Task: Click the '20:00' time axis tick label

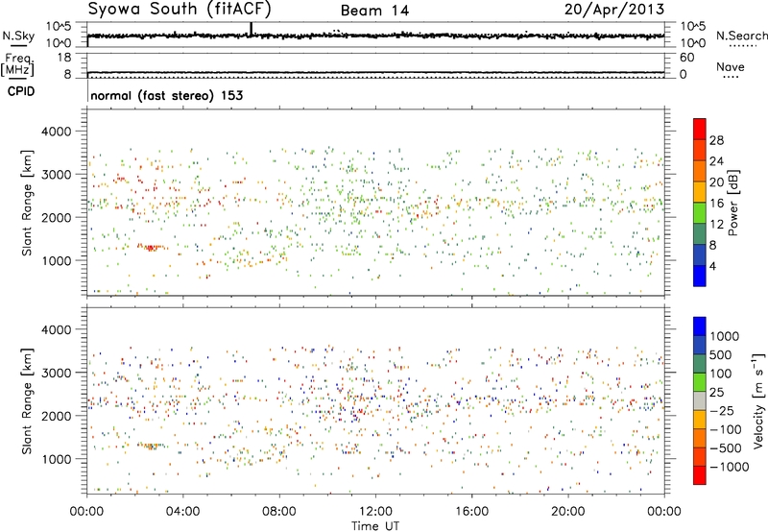Action: [x=567, y=512]
